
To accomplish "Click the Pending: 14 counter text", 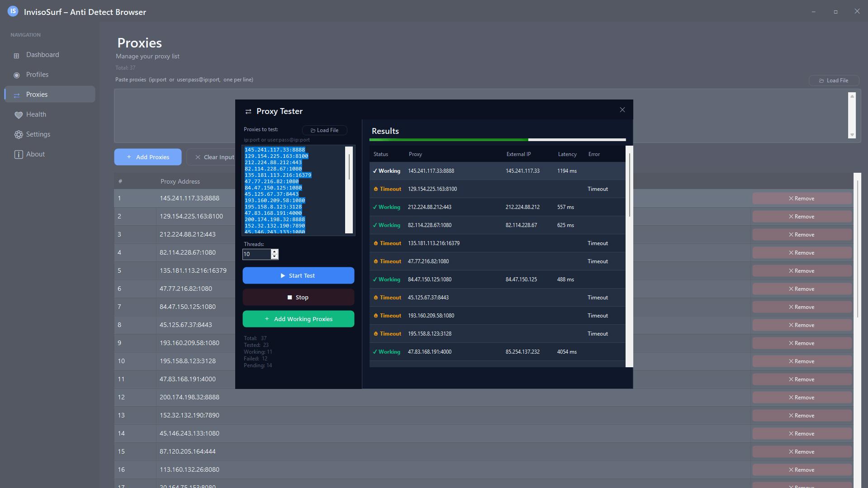I will (258, 365).
